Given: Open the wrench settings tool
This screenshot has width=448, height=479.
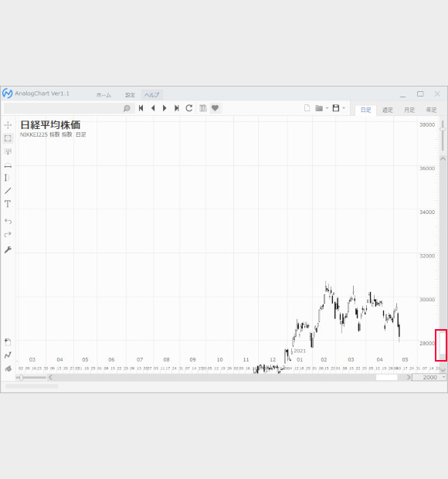Looking at the screenshot, I should [8, 250].
